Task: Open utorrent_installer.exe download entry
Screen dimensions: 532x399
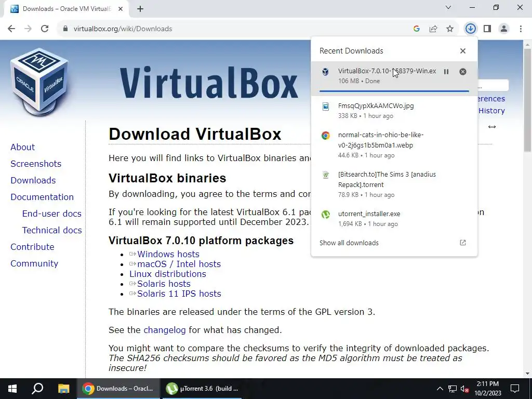Action: click(x=394, y=219)
